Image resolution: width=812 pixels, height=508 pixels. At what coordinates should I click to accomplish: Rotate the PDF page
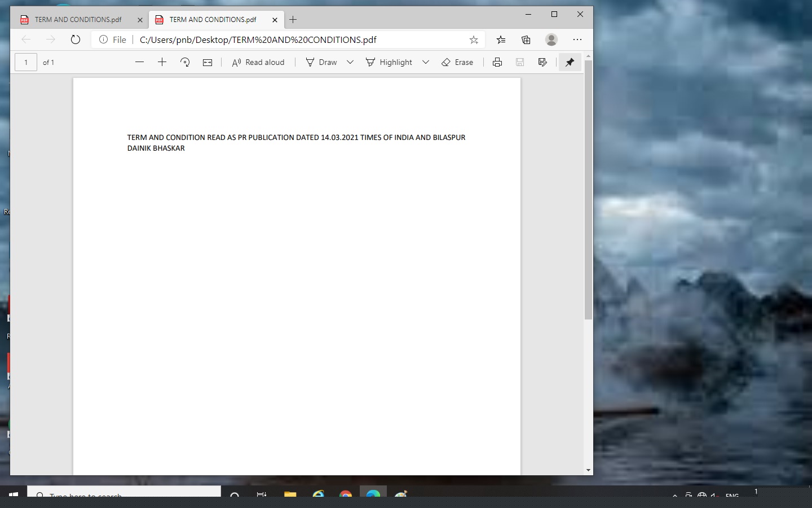point(185,62)
